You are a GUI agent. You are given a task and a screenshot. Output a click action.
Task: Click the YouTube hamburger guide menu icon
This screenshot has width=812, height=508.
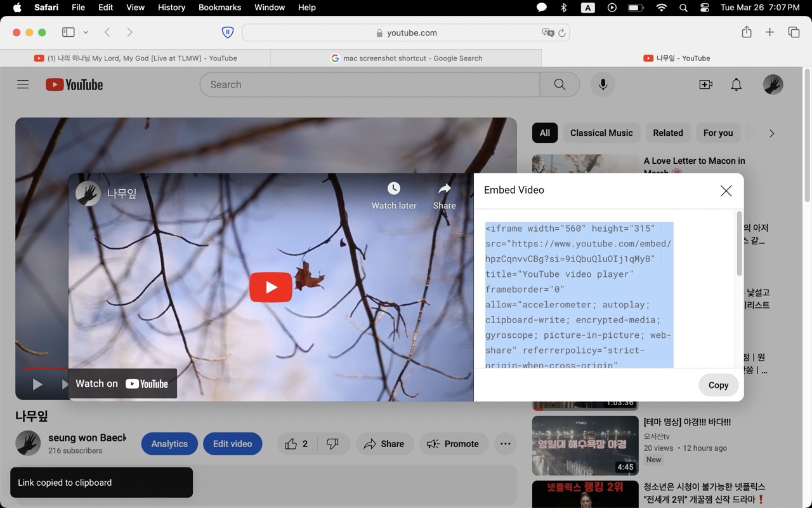tap(23, 84)
